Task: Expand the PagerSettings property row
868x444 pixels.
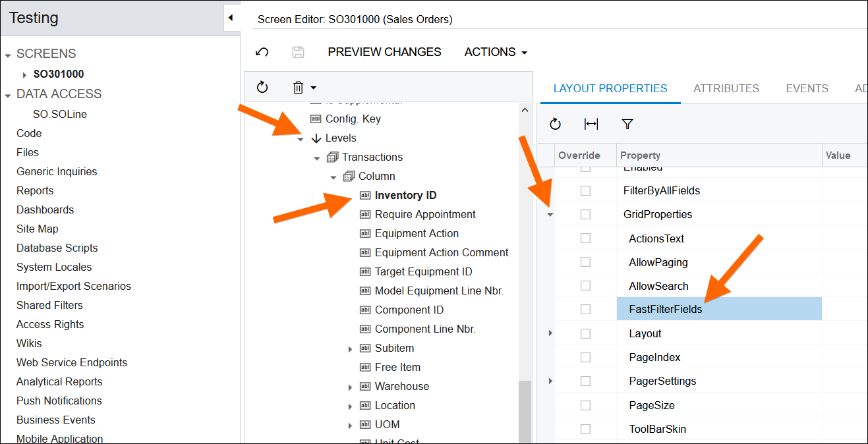Action: coord(550,381)
